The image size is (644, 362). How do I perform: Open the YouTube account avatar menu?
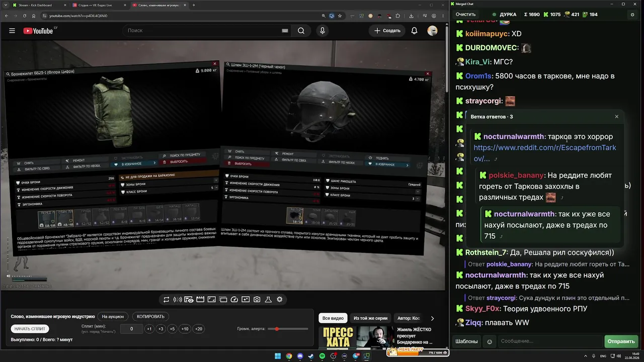[x=432, y=31]
